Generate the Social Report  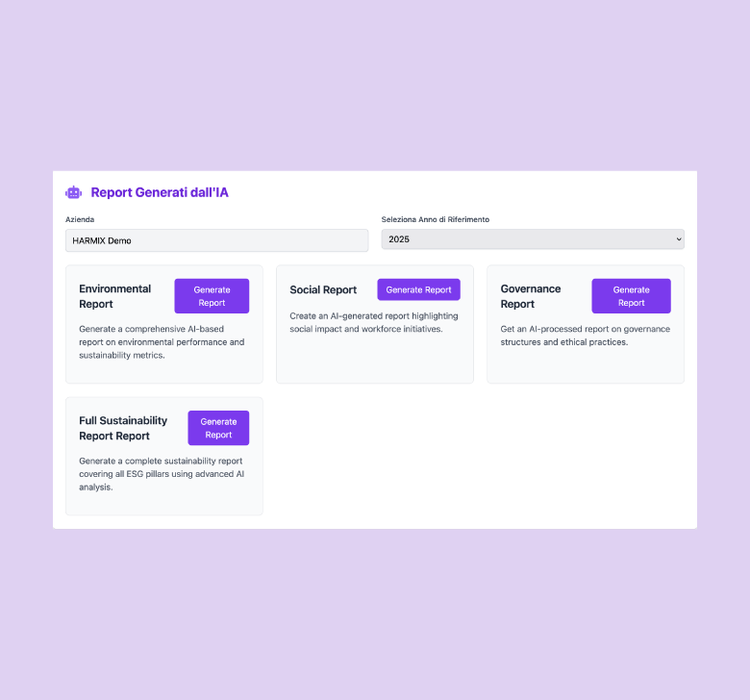pos(418,289)
